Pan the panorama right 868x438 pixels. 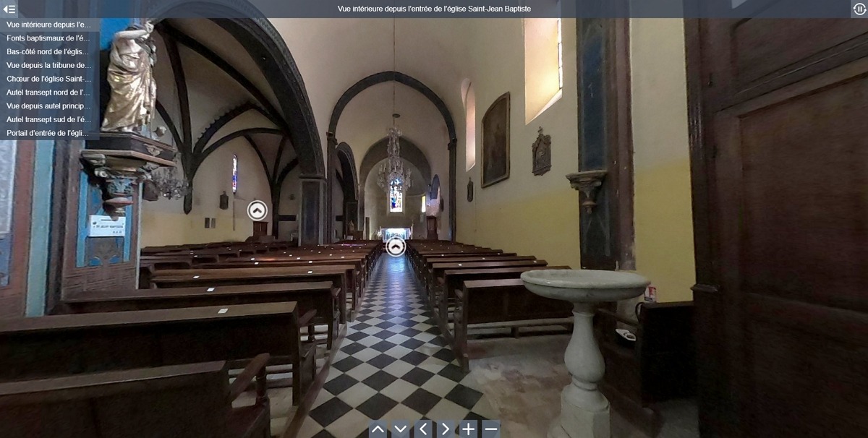tap(446, 429)
